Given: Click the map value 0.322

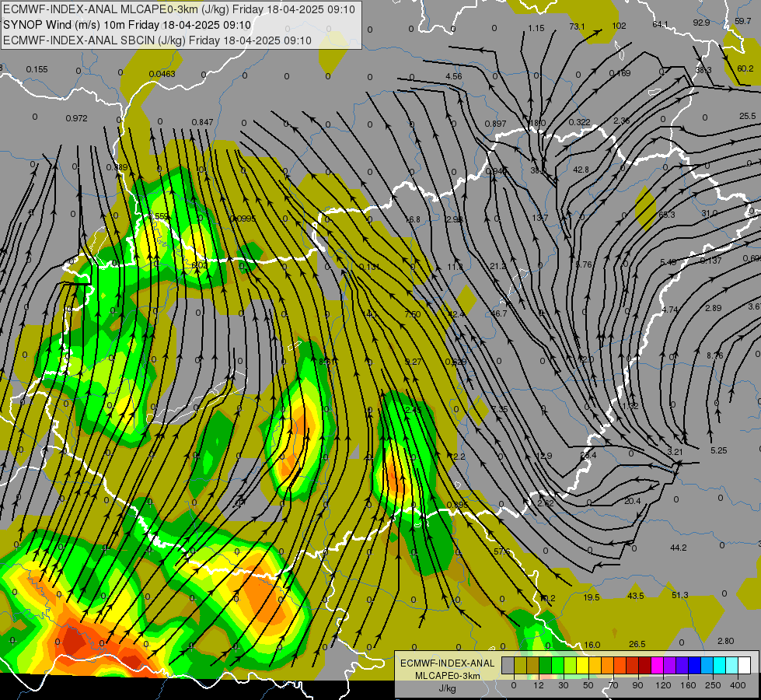Looking at the screenshot, I should point(579,122).
